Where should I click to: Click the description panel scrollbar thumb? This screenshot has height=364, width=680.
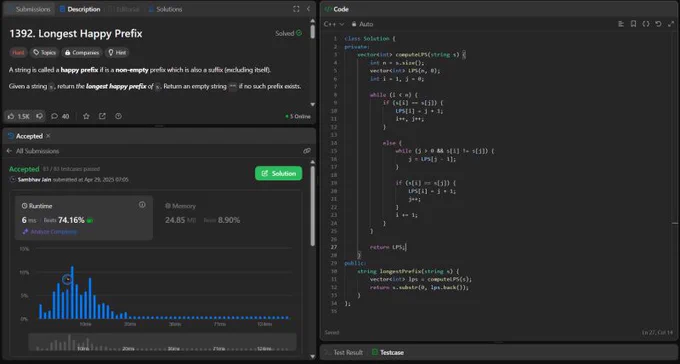pyautogui.click(x=312, y=31)
